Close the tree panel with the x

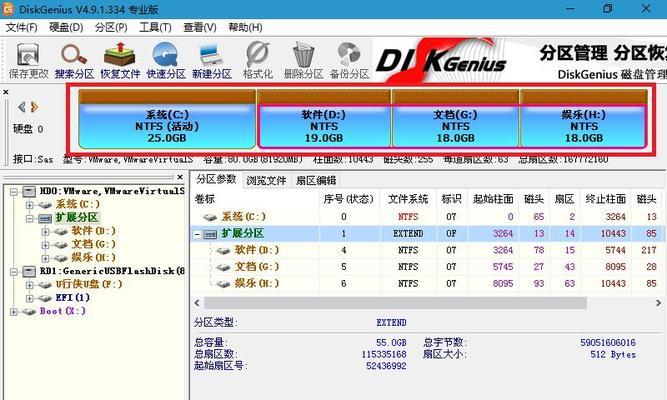pos(180,177)
